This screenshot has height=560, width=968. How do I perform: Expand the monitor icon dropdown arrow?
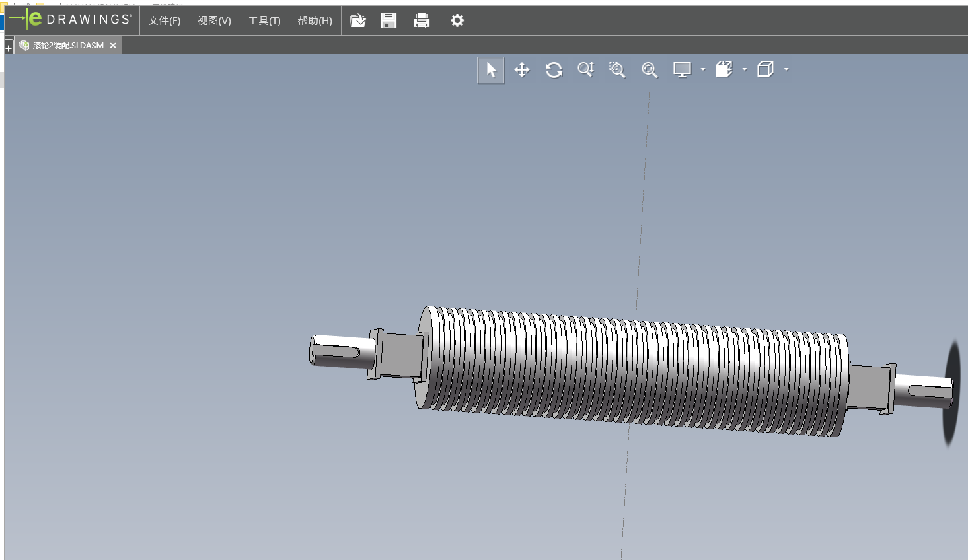[x=703, y=69]
